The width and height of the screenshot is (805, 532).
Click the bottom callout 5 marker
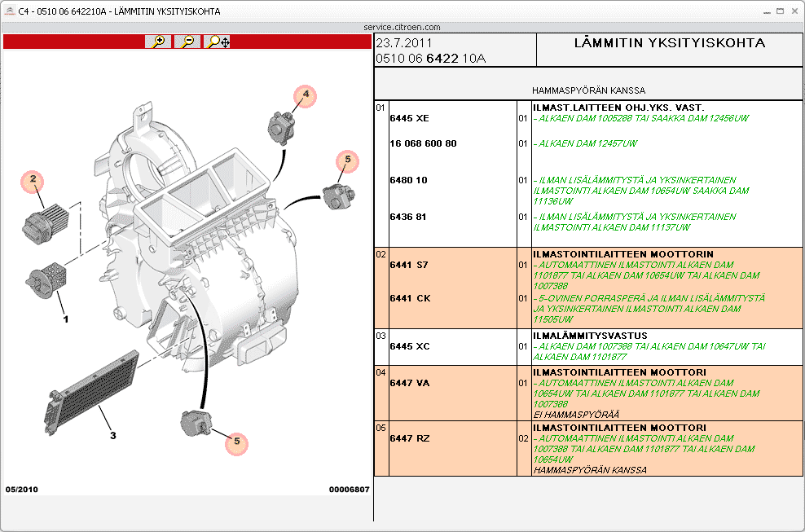[237, 442]
